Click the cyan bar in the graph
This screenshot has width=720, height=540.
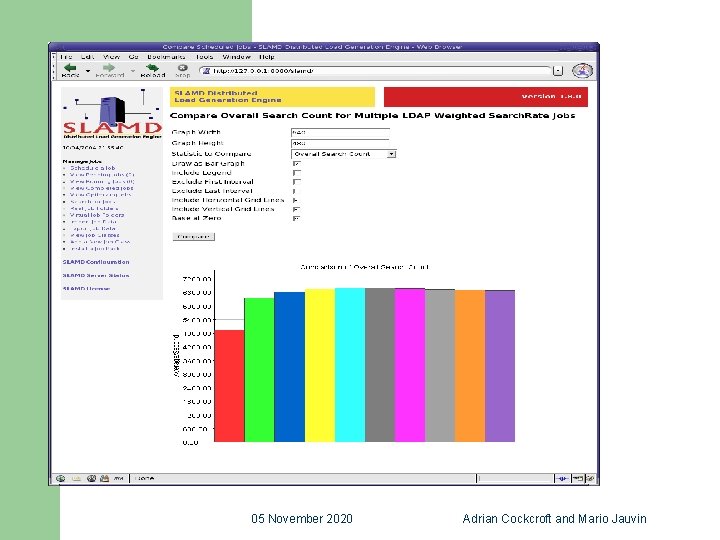click(350, 365)
